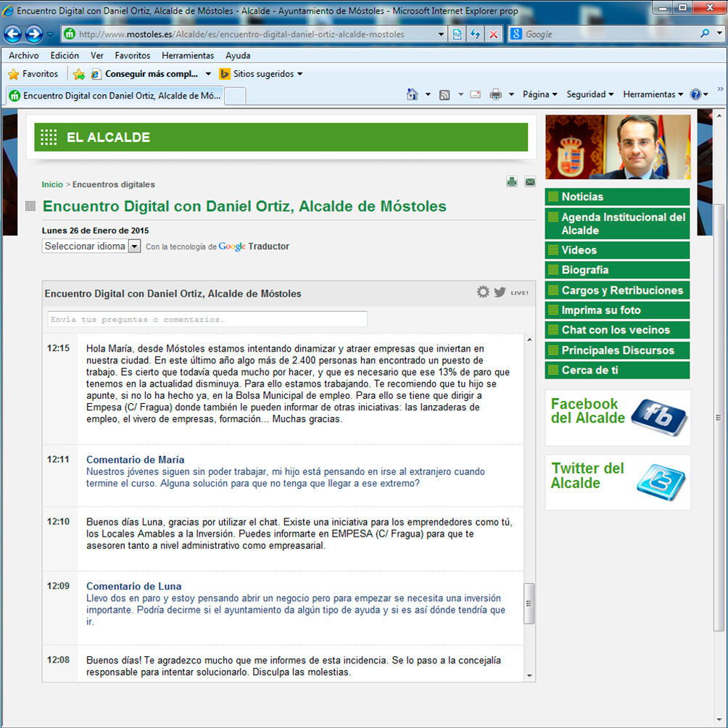Screen dimensions: 728x728
Task: Click the Inicio breadcrumb link
Action: (x=52, y=184)
